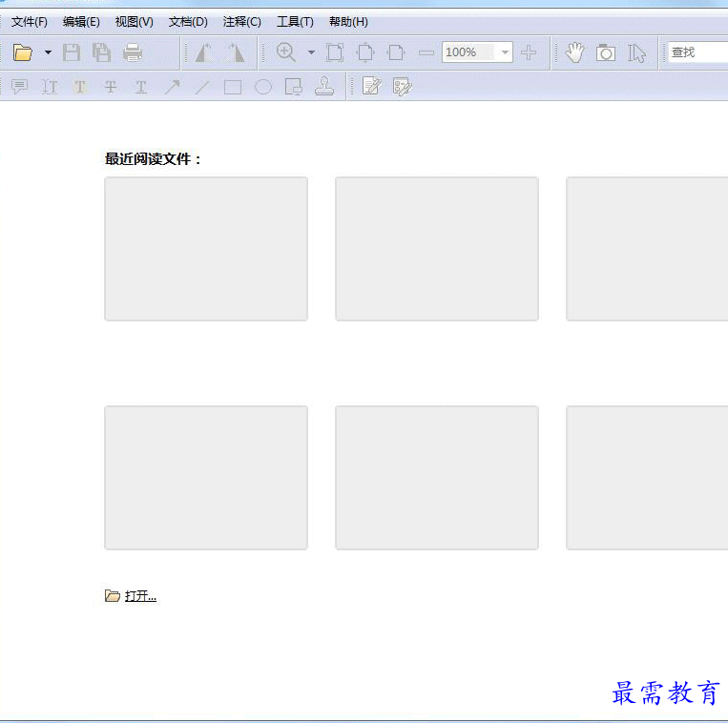Select middle recent file thumbnail, top row

437,249
